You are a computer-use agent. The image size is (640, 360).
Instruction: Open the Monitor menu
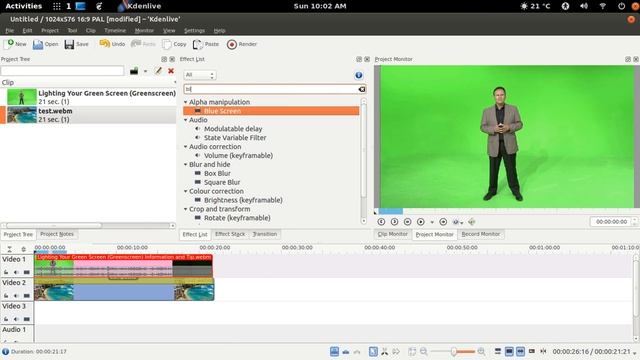tap(144, 31)
